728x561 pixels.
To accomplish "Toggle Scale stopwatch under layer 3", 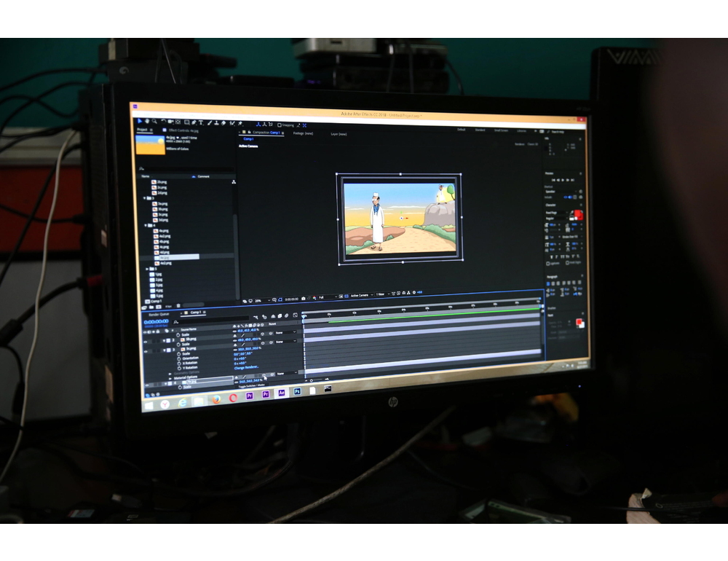I will pos(179,354).
